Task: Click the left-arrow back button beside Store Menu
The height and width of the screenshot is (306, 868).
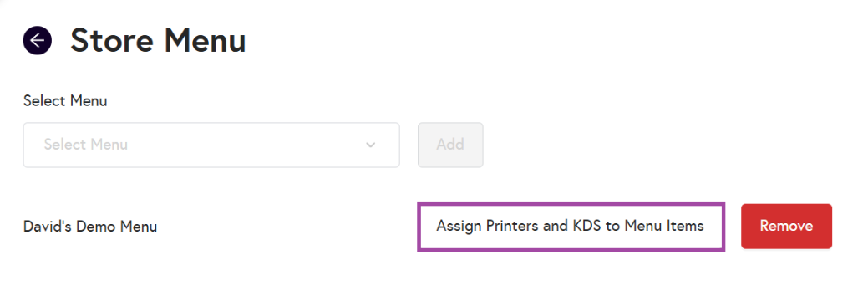Action: [x=37, y=40]
